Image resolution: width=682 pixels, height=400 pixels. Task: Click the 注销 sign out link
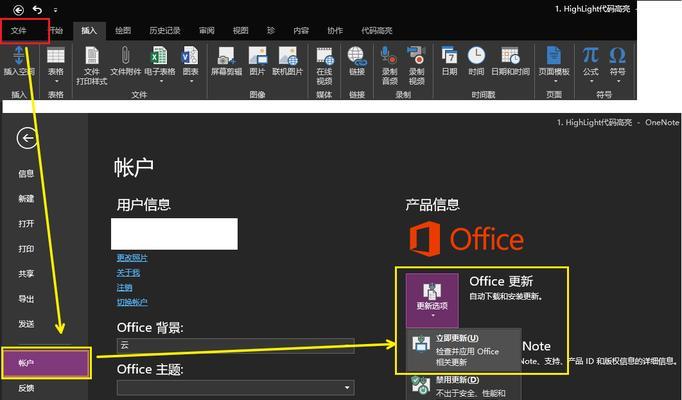tap(124, 287)
